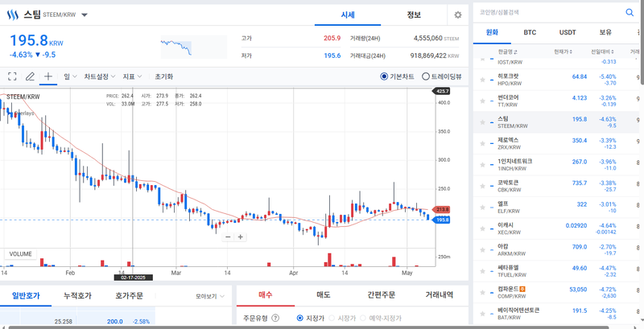
Task: Favorite 제로엑스 with its star icon
Action: tap(482, 143)
